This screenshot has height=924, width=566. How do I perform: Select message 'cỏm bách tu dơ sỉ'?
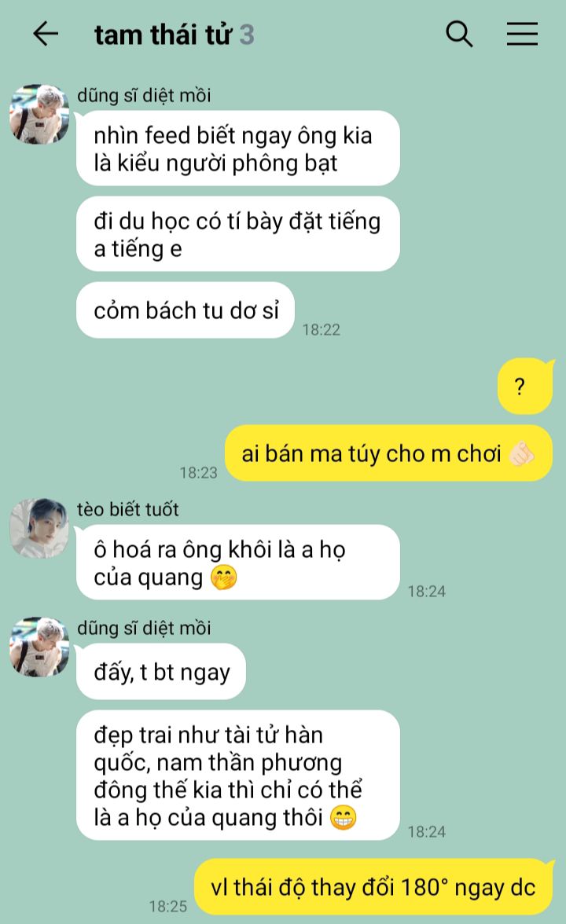coord(186,310)
